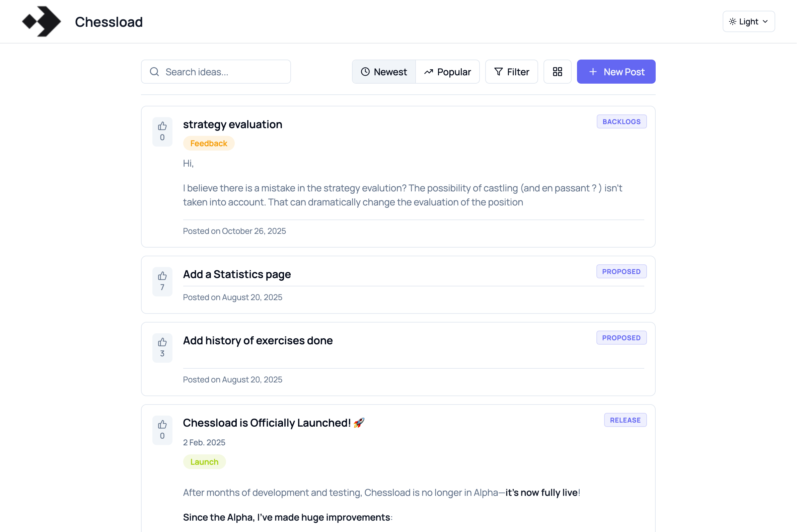Click the search magnifier icon
Viewport: 797px width, 532px height.
[x=154, y=72]
